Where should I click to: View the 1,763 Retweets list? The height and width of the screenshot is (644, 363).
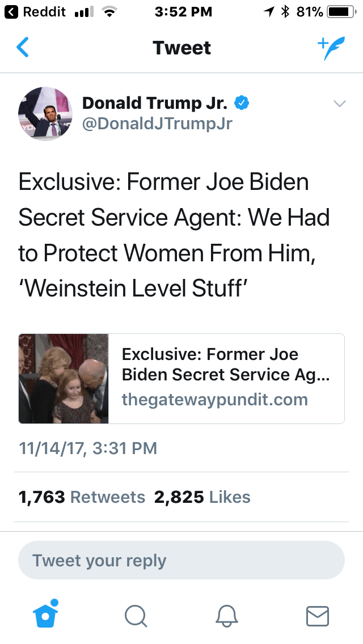point(82,497)
